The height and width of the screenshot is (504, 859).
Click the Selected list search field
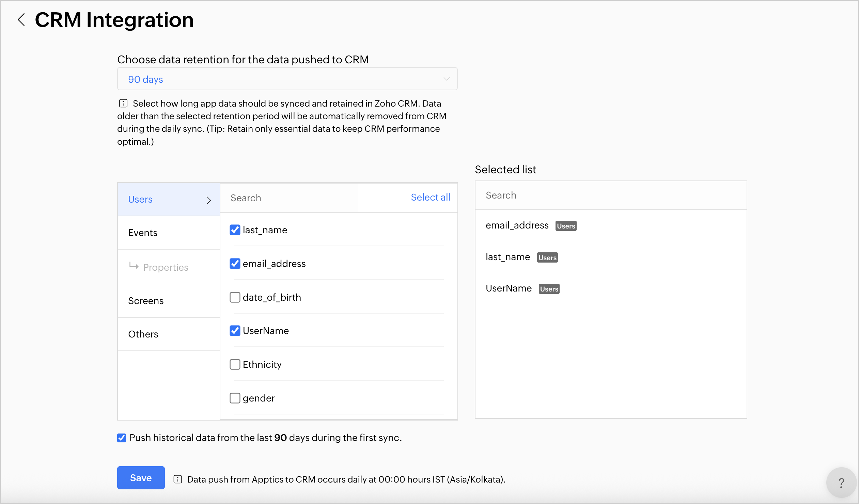(610, 195)
